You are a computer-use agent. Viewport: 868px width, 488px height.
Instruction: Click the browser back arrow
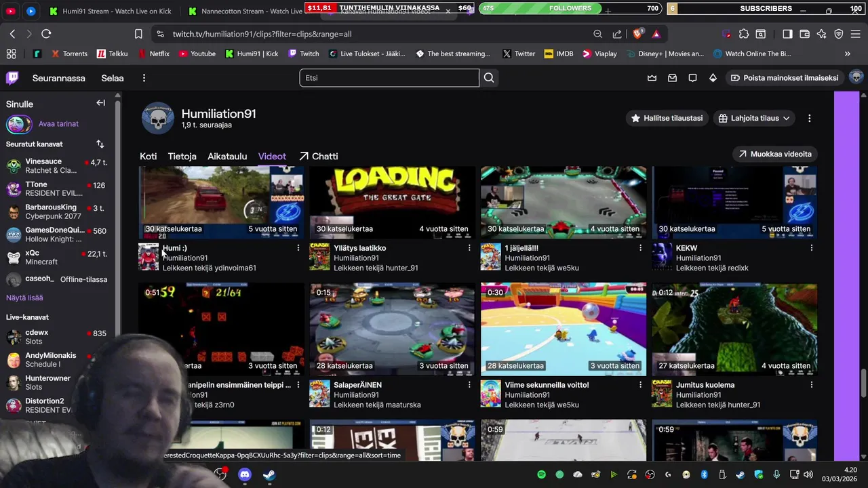pos(12,34)
